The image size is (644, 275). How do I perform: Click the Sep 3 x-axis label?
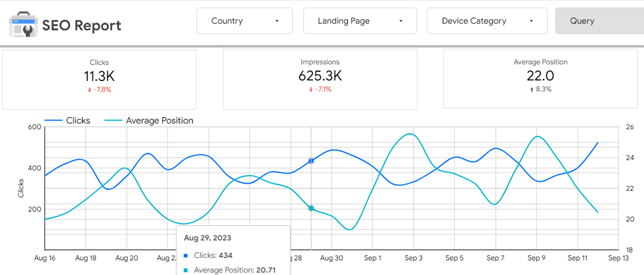click(x=413, y=258)
